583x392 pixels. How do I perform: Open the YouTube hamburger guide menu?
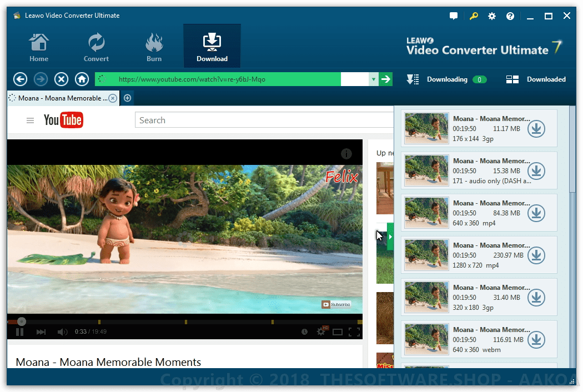tap(31, 120)
